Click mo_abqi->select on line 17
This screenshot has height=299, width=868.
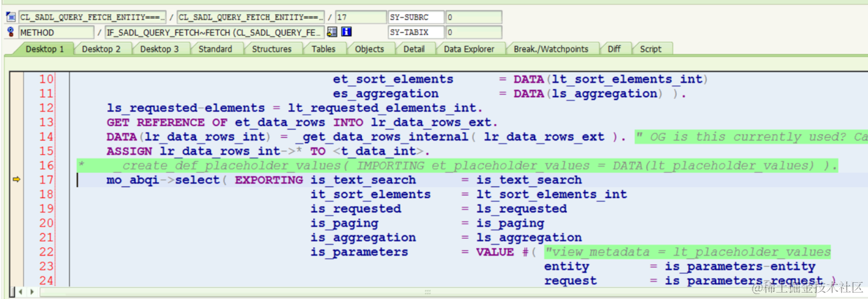[163, 180]
